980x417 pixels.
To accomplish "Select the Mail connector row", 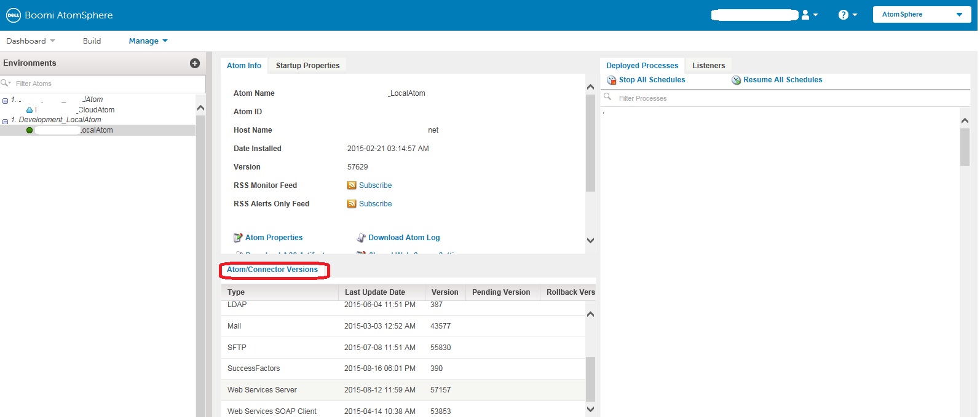I will [403, 326].
